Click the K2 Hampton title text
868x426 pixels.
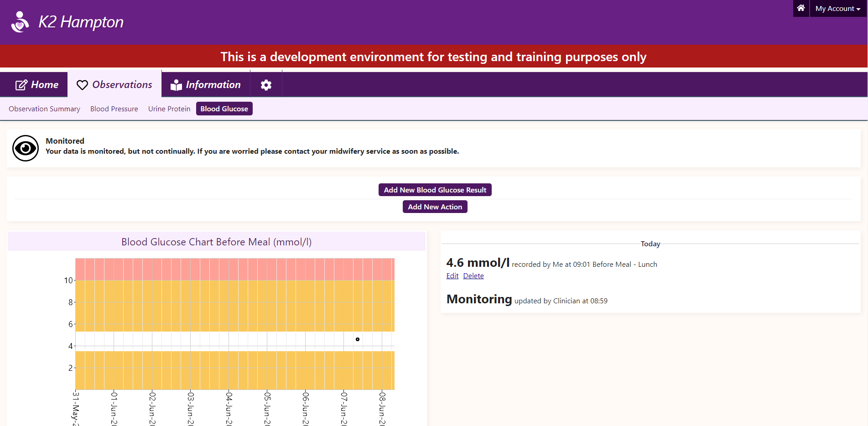[81, 22]
